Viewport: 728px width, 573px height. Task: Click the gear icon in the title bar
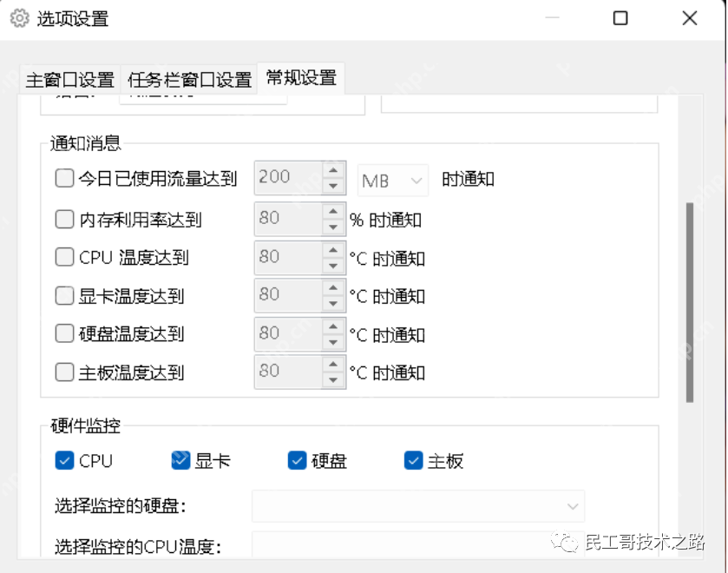point(19,17)
